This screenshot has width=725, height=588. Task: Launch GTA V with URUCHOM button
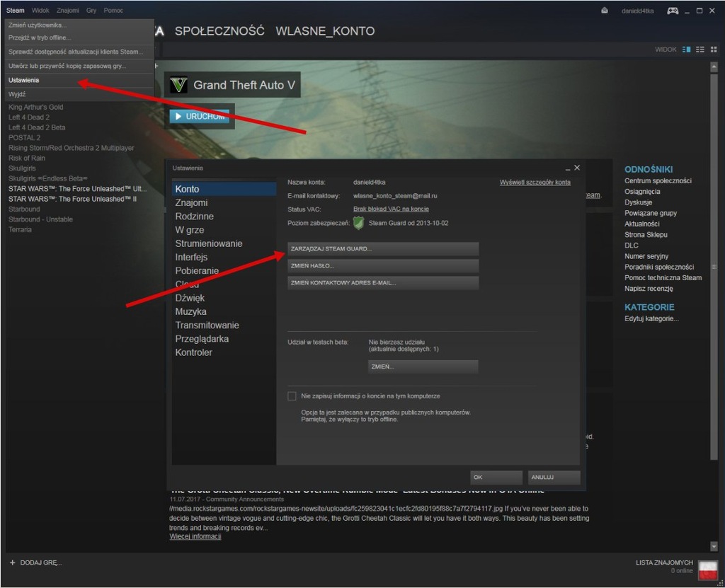(199, 117)
